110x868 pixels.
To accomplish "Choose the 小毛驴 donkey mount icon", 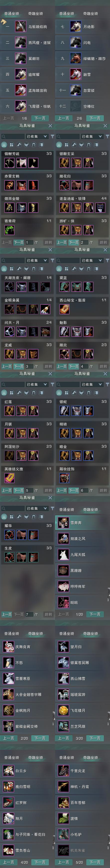I will coord(63,834).
